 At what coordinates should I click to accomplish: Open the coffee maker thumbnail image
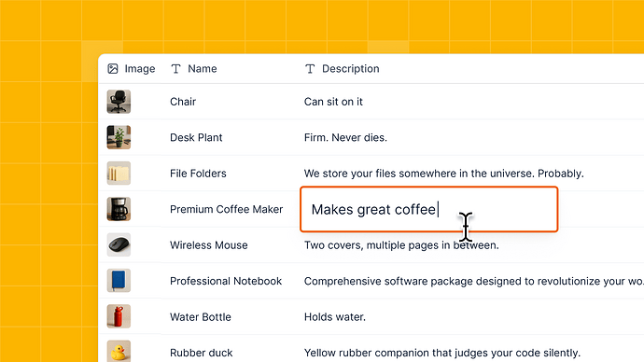(119, 209)
